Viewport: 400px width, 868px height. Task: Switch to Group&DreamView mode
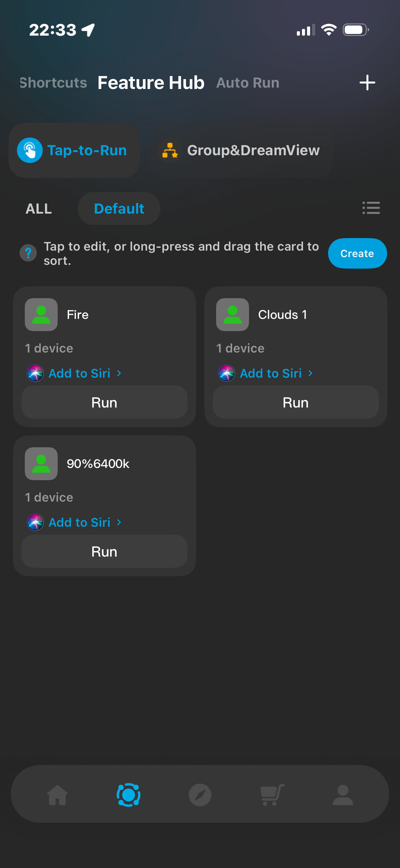tap(241, 150)
